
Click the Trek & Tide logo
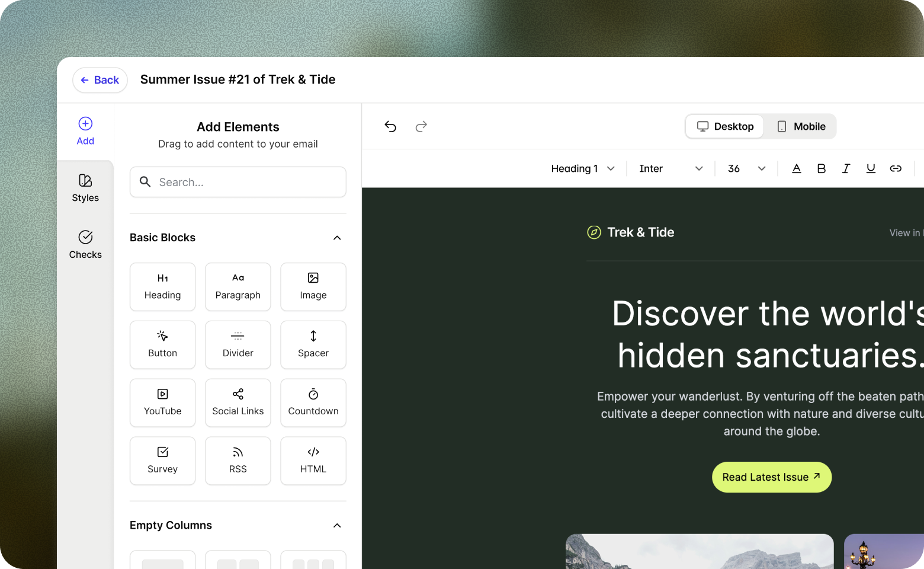[x=631, y=232]
